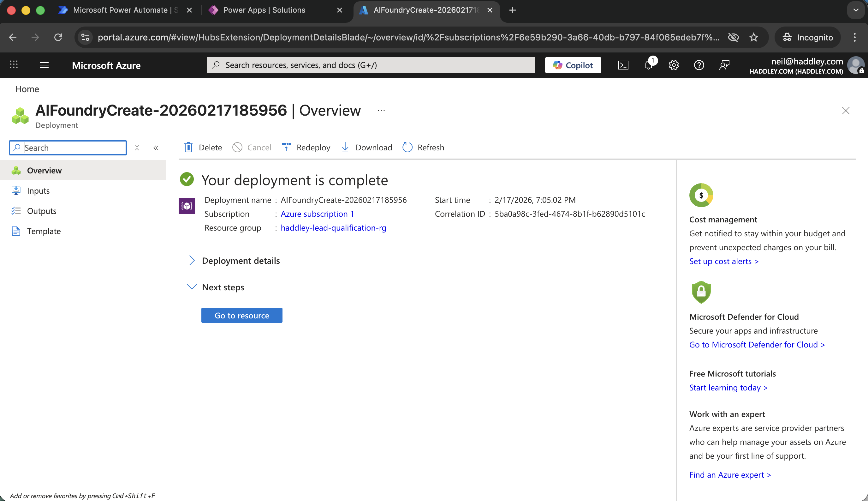Image resolution: width=868 pixels, height=501 pixels.
Task: Open the haddley-lead-qualification-rg resource group link
Action: 333,228
